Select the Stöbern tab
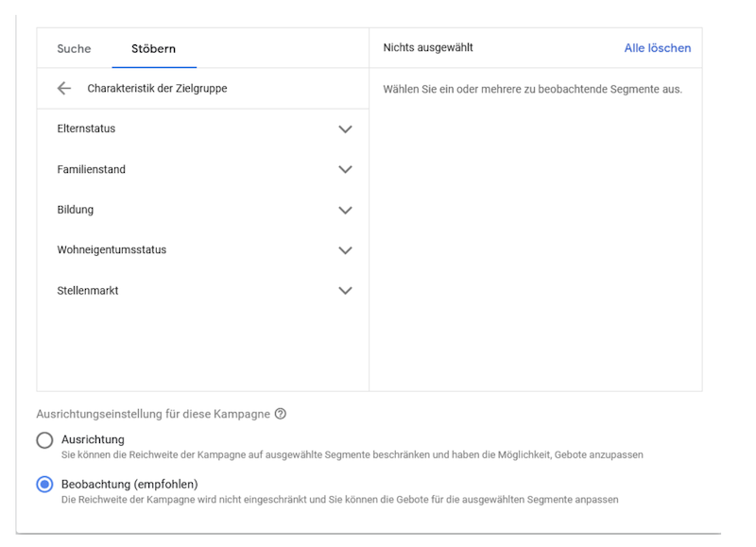Screen dimensions: 756x547 [153, 48]
